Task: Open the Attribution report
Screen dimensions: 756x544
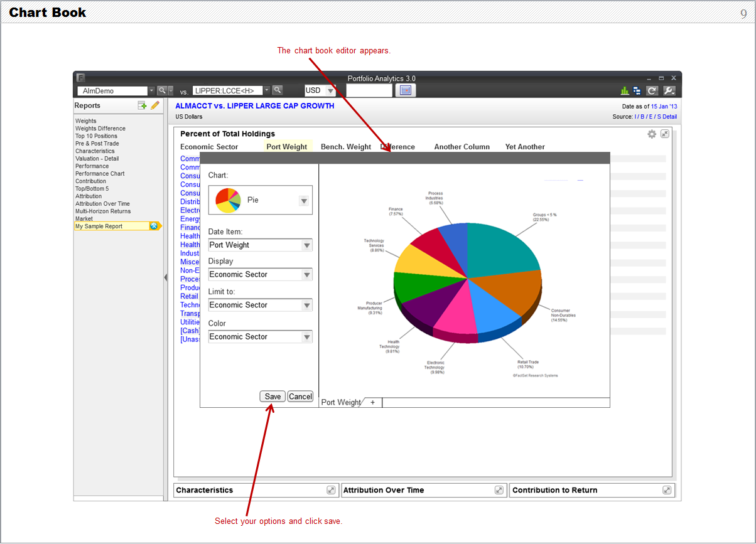Action: (x=89, y=196)
